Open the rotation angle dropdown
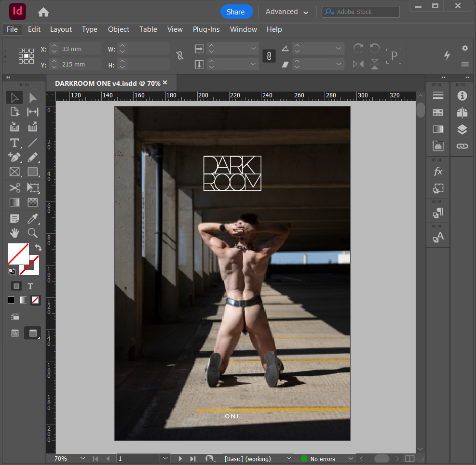Screen dimensions: 476x465 tap(339, 49)
